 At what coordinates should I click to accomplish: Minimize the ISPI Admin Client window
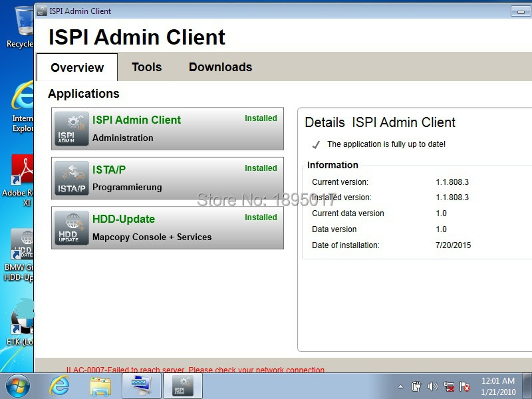521,11
